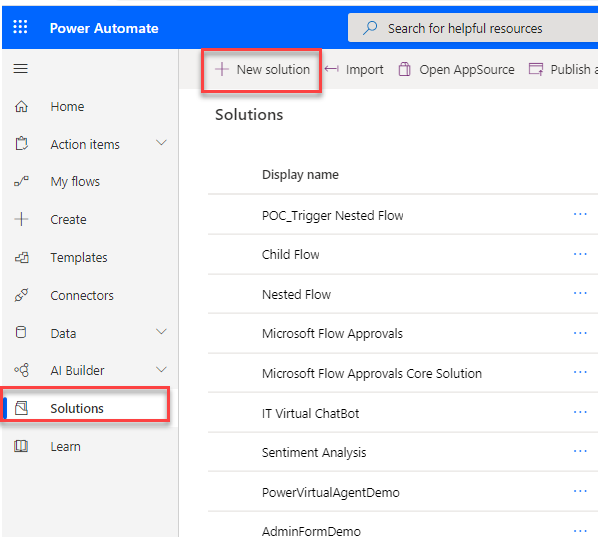Viewport: 598px width, 537px height.
Task: Click the Home house icon
Action: (21, 106)
